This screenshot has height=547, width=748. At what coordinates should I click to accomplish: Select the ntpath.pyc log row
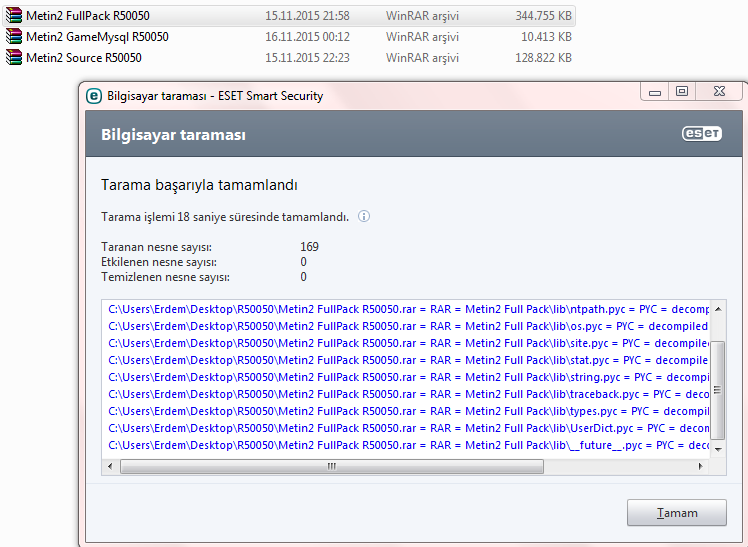coord(408,309)
